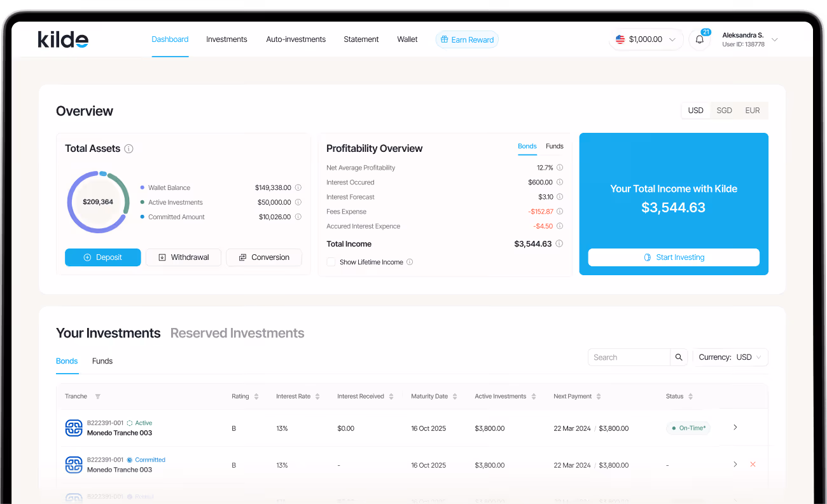
Task: Open the notifications bell icon
Action: coord(700,39)
